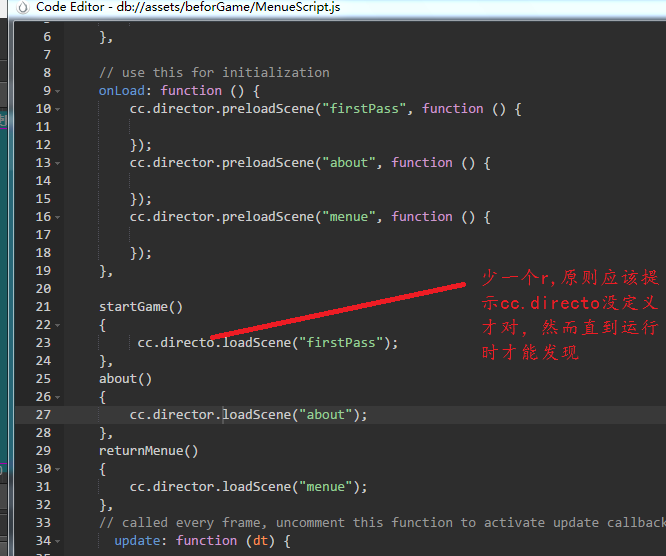Click the update property on line 34

137,540
